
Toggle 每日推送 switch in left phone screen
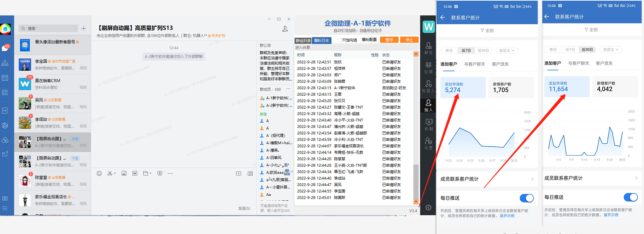pyautogui.click(x=526, y=198)
